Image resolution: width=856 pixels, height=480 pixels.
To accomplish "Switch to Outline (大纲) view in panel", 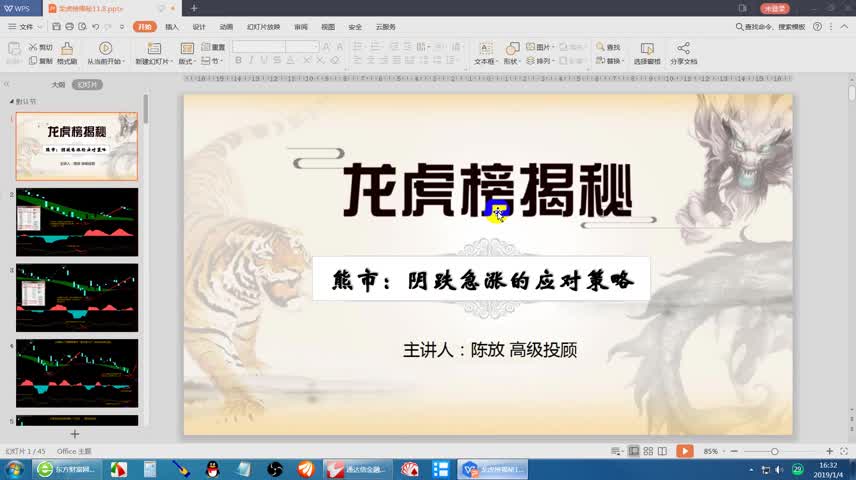I will pos(58,85).
